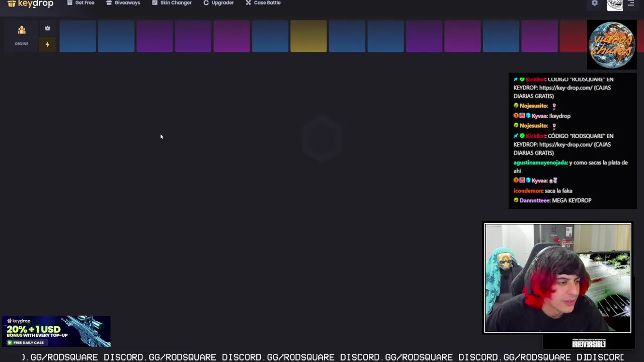This screenshot has width=644, height=362.
Task: Click the KeyDrop logo
Action: coord(30,4)
